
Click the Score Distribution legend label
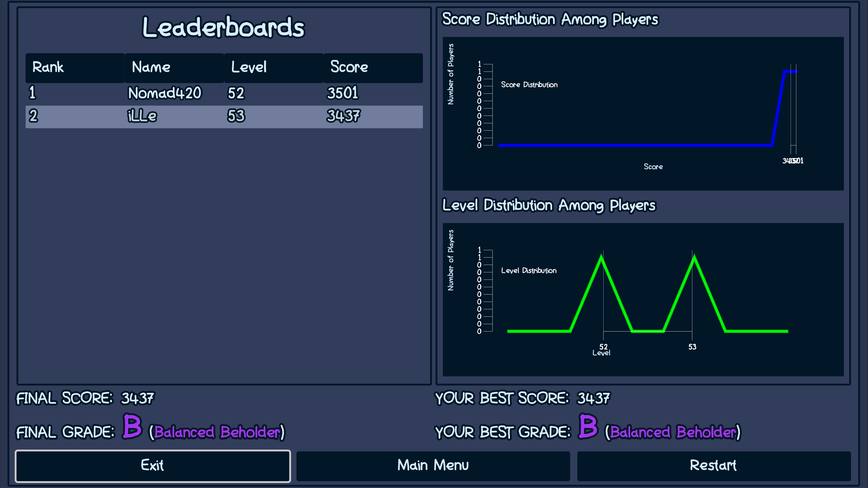click(x=529, y=85)
